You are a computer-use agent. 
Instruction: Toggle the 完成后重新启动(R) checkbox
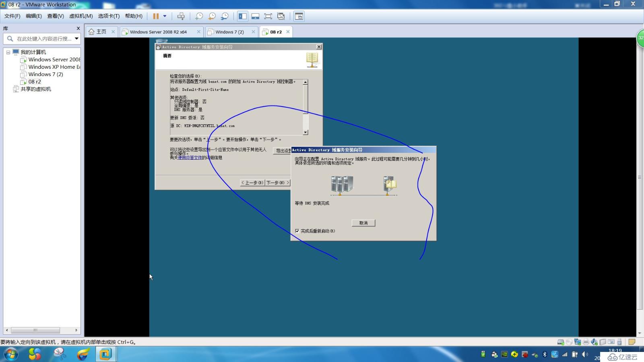coord(297,231)
